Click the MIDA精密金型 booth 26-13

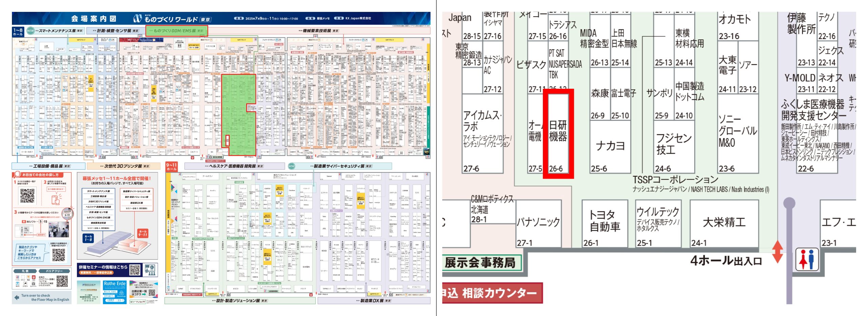(x=600, y=41)
